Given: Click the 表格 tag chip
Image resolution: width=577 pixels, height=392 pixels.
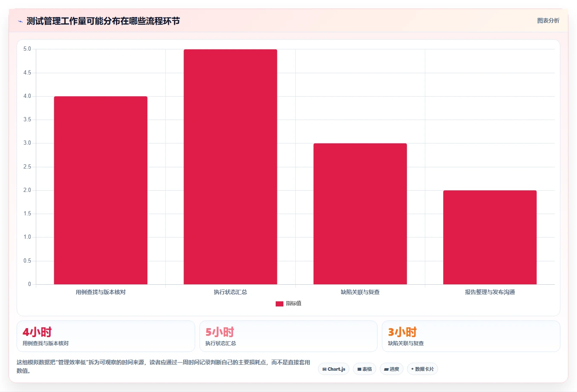Looking at the screenshot, I should (364, 369).
